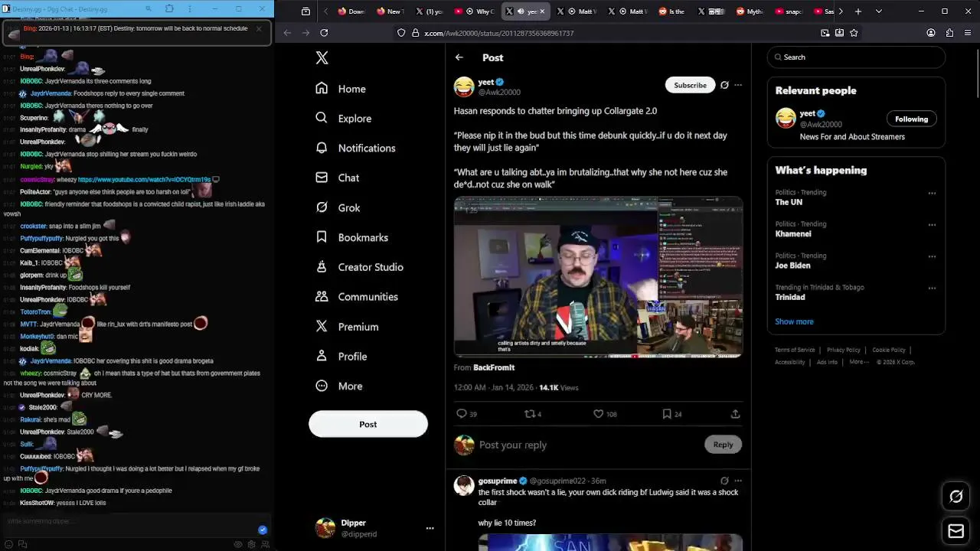List all tabs with the chevron
Viewport: 980px width, 551px height.
click(x=878, y=11)
